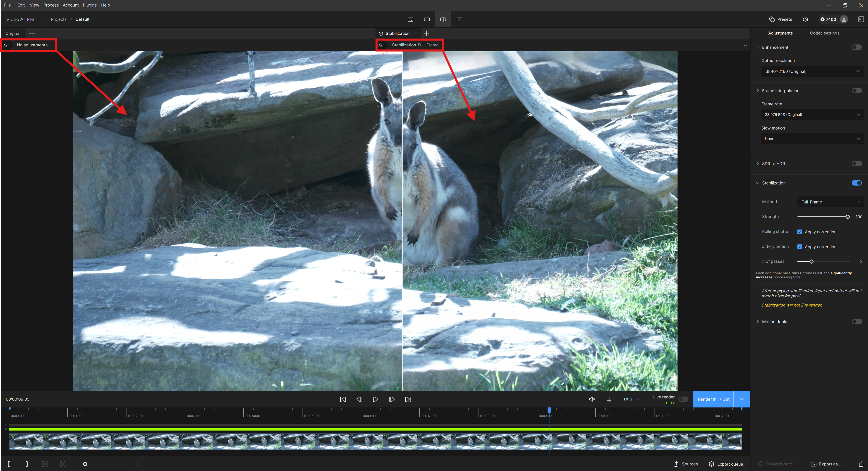
Task: Step forward one frame
Action: click(x=392, y=399)
